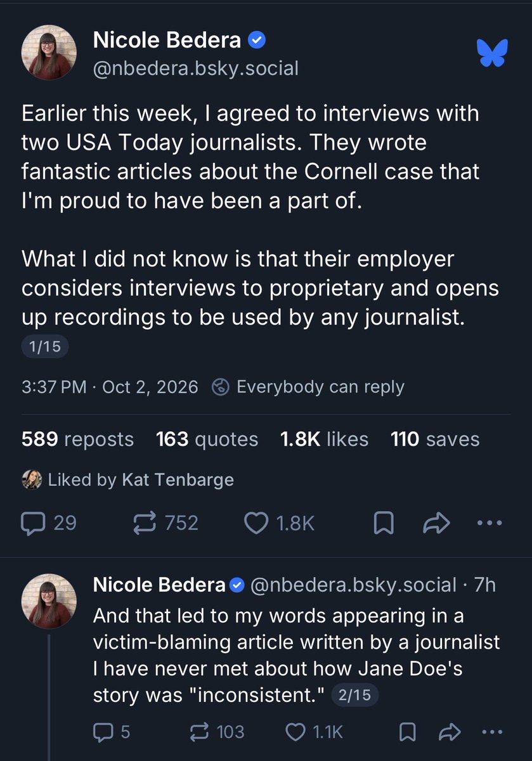
Task: Reply to the 2/15 thread post
Action: pos(112,732)
